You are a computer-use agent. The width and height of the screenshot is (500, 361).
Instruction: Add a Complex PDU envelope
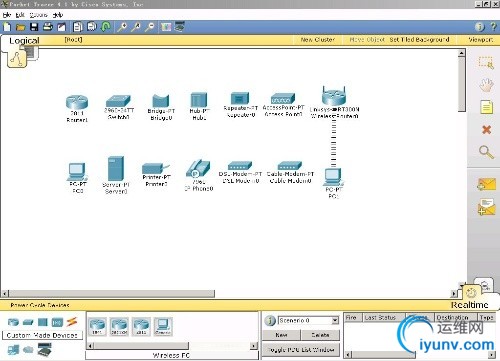pyautogui.click(x=486, y=207)
